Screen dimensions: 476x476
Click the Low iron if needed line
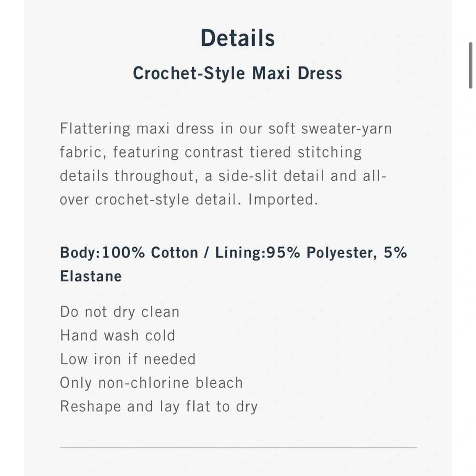(128, 359)
